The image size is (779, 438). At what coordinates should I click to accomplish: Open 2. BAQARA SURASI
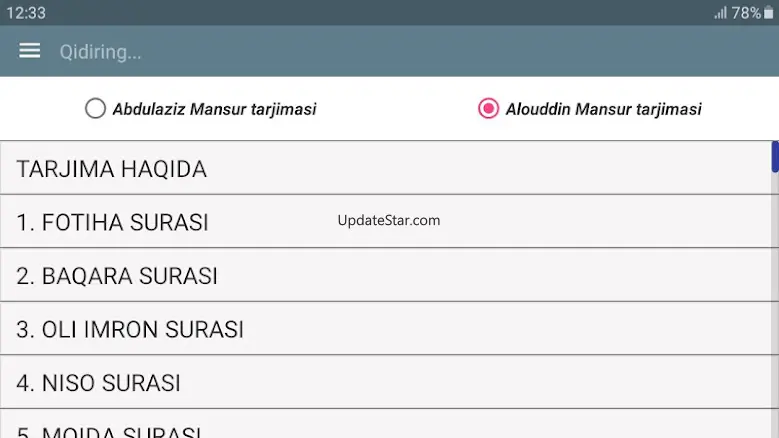(x=386, y=275)
